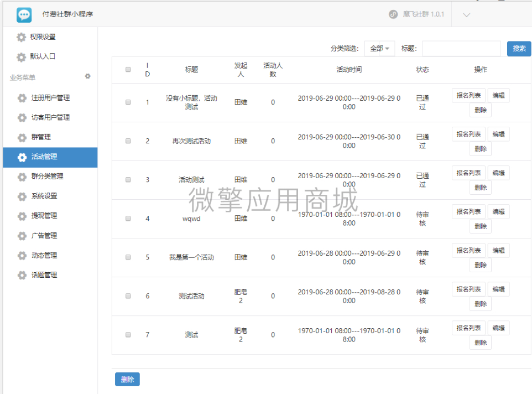Click 报名列表 for activity ID 1
532x394 pixels.
[x=468, y=95]
